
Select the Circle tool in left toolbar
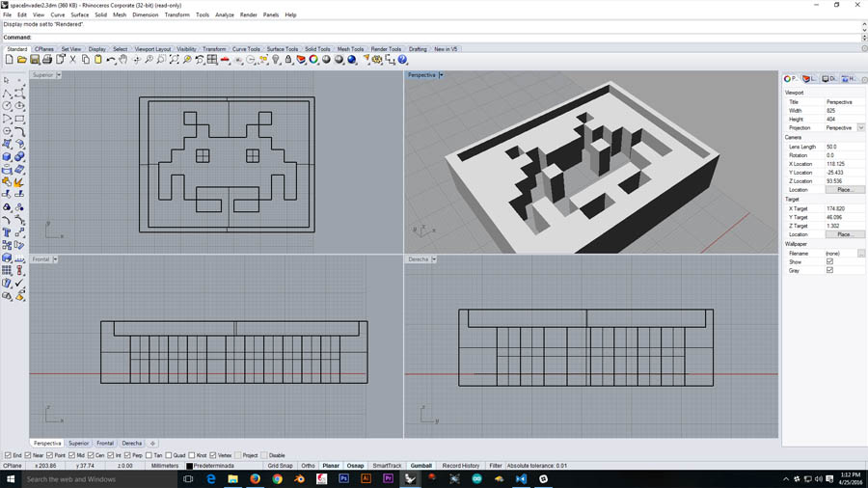[x=7, y=106]
